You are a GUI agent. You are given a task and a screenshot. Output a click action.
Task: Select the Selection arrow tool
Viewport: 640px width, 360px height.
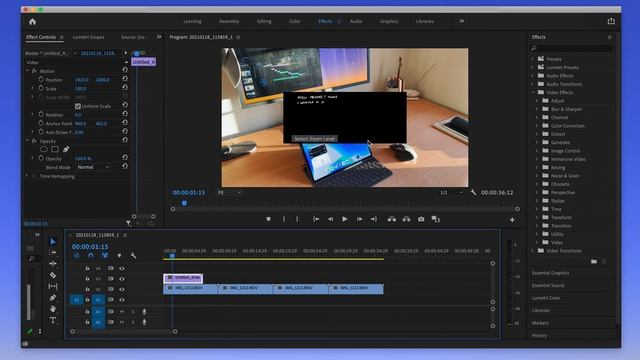[53, 242]
